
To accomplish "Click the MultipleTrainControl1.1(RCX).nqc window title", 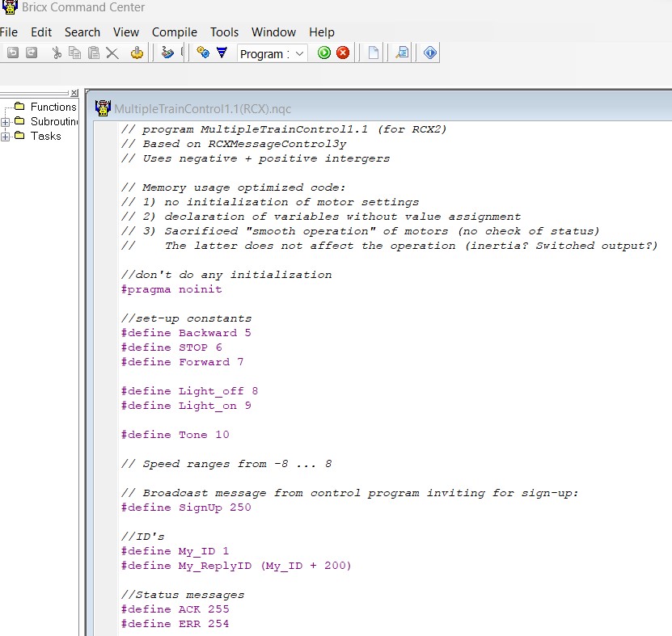I will pos(202,109).
